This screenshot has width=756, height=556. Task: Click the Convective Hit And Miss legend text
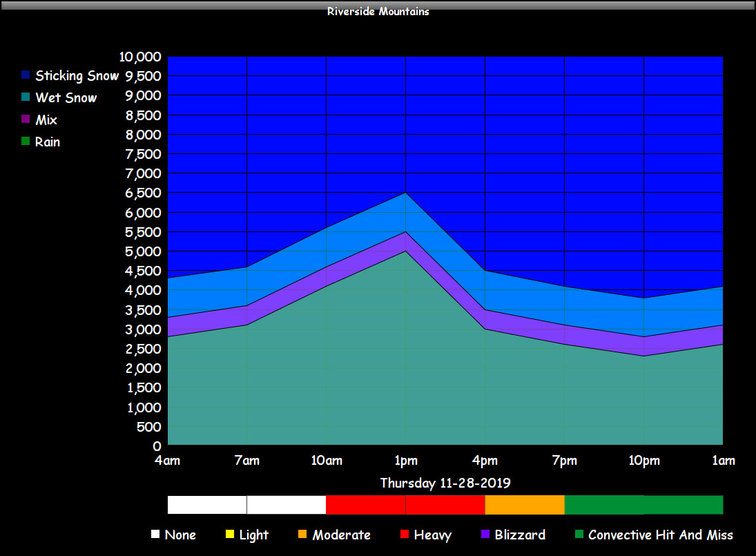point(661,535)
